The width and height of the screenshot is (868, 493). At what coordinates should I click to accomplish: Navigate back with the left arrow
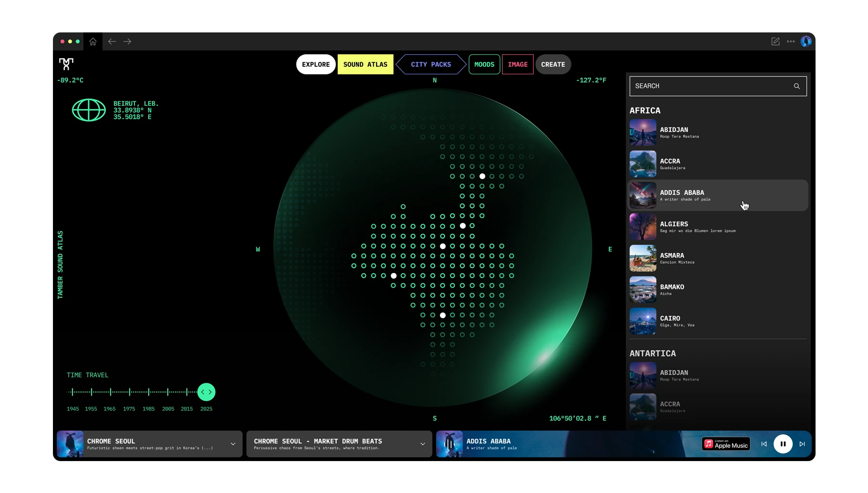coord(112,41)
